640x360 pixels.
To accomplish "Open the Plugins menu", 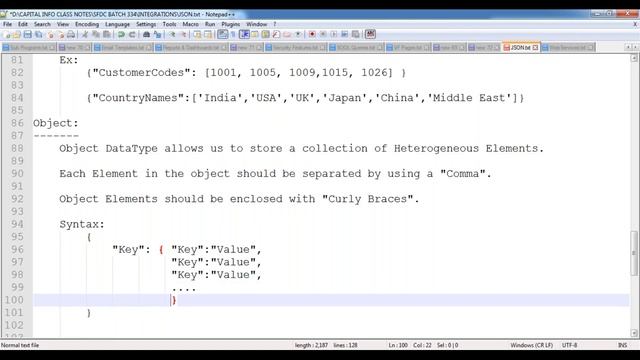I will [x=231, y=24].
